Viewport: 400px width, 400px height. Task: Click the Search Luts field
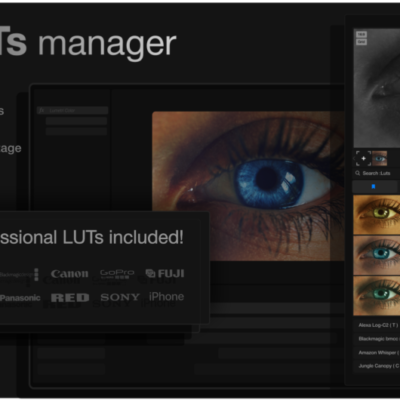pos(377,173)
